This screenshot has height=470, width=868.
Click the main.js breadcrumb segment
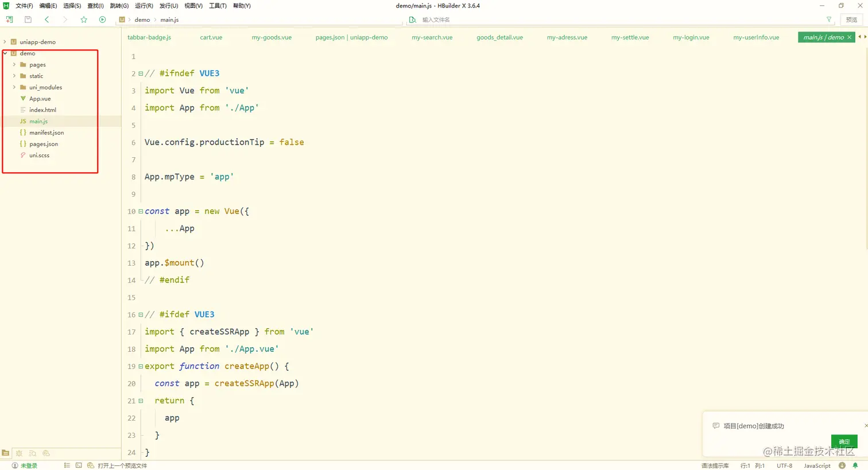click(169, 20)
